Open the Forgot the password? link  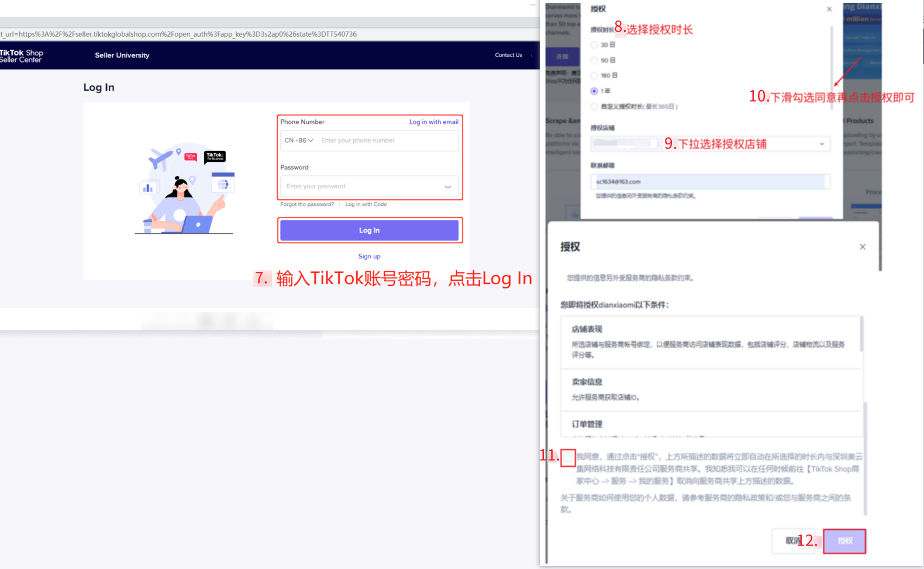[x=307, y=205]
